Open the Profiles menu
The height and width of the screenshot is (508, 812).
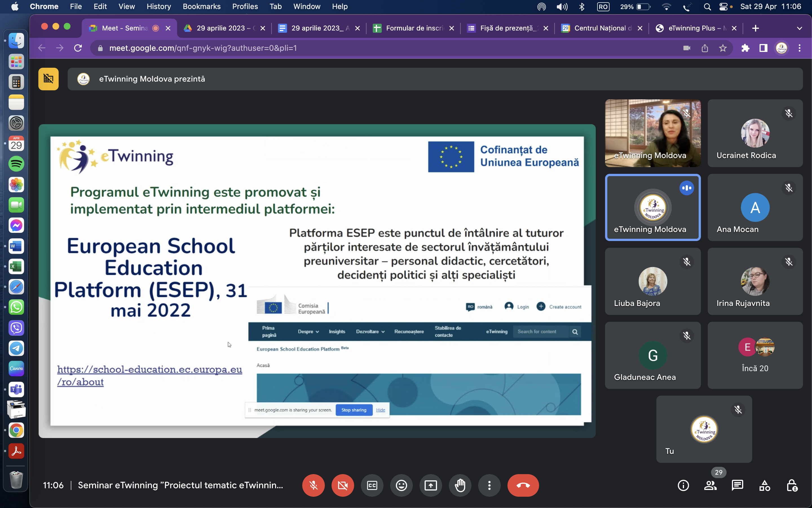tap(245, 6)
